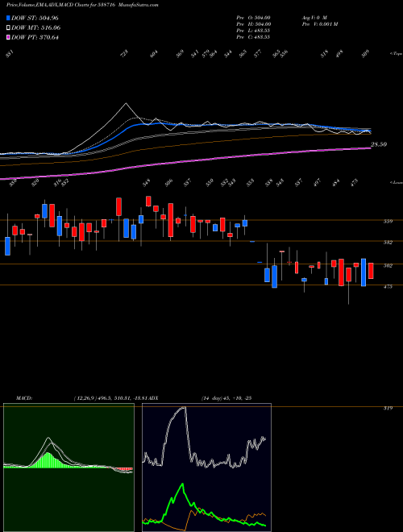
Task: Click the 319 price level label
Action: tap(388, 408)
